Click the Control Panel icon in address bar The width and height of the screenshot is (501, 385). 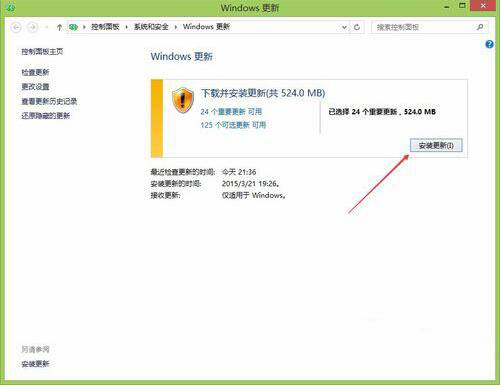click(x=73, y=27)
